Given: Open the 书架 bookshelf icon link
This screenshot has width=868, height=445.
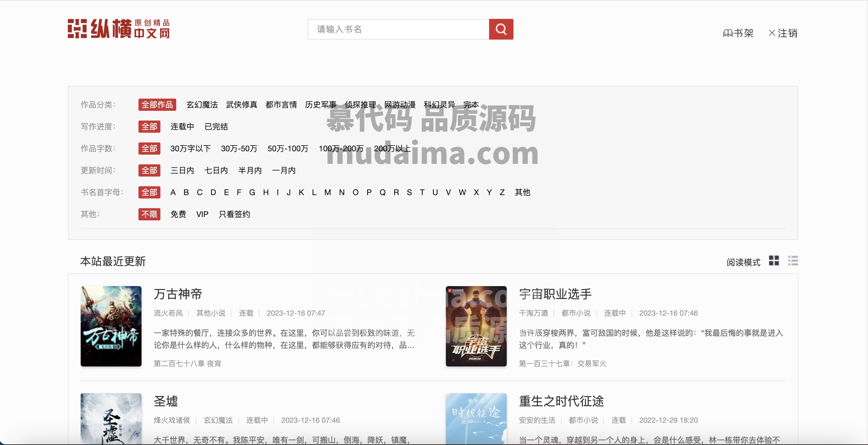Looking at the screenshot, I should pyautogui.click(x=738, y=33).
